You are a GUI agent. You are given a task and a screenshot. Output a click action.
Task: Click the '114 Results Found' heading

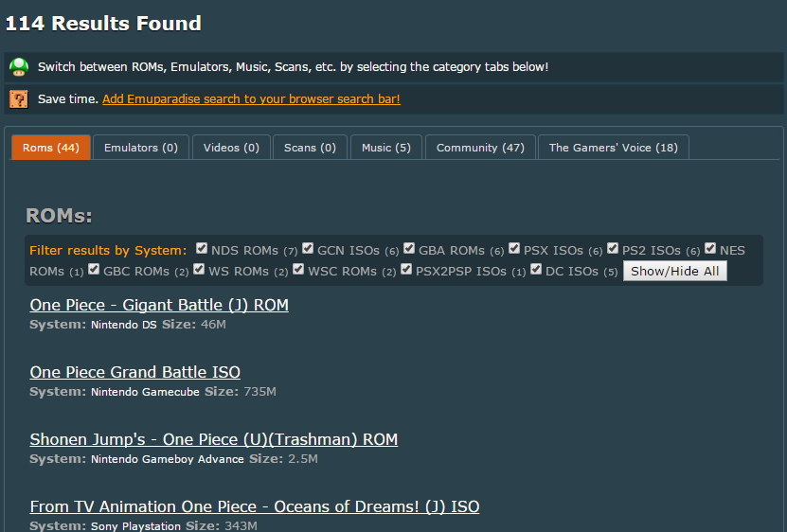click(x=103, y=23)
